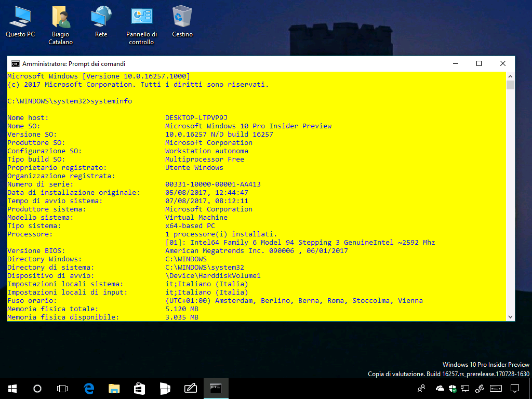Click the scrollbar down arrow in Command Prompt
Viewport: 532px width, 399px height.
pos(510,317)
